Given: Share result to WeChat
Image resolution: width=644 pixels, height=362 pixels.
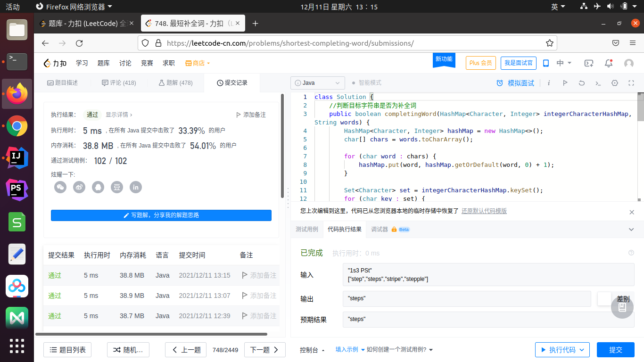Looking at the screenshot, I should click(60, 187).
